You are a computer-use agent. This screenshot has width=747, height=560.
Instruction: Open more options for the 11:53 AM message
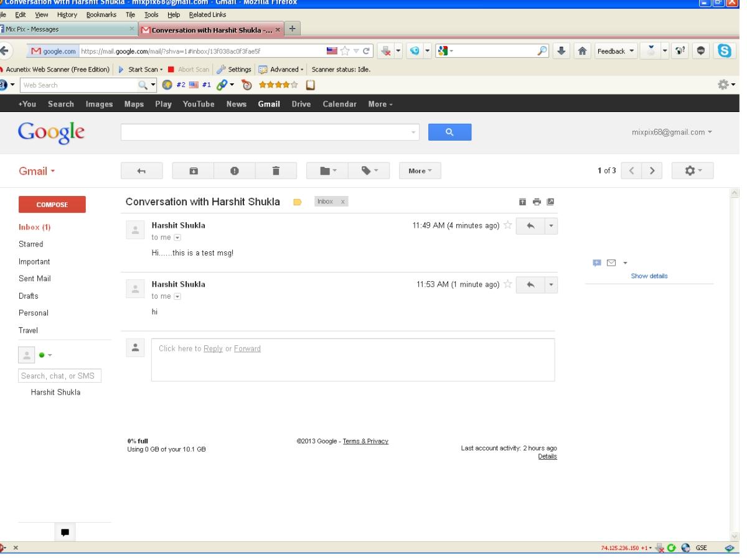tap(551, 284)
